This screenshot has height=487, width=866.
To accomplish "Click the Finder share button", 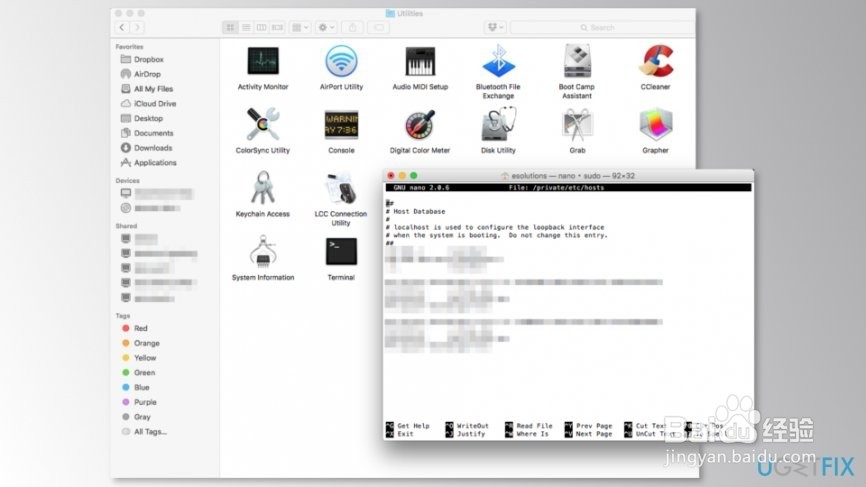I will click(352, 27).
